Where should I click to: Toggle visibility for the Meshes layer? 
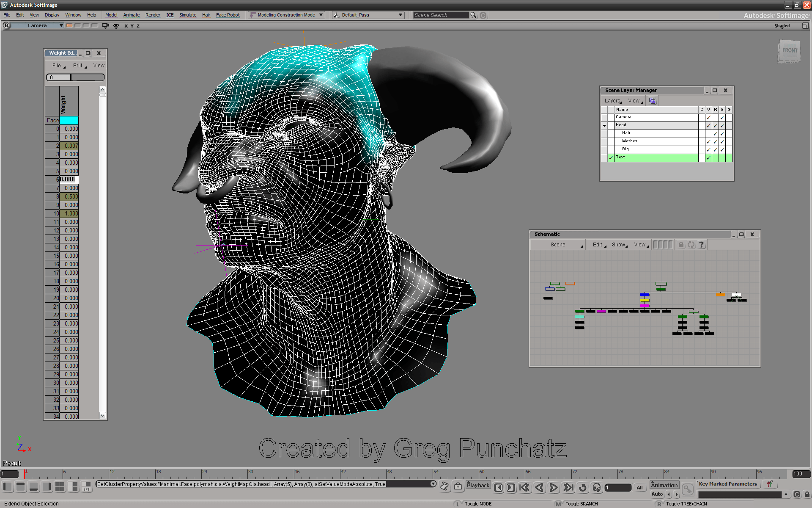pyautogui.click(x=708, y=141)
